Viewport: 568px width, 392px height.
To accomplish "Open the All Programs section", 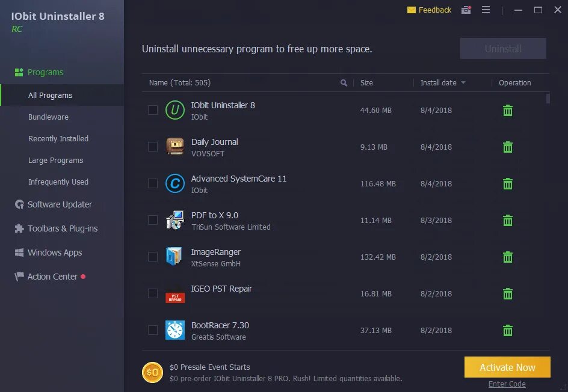I will point(62,95).
